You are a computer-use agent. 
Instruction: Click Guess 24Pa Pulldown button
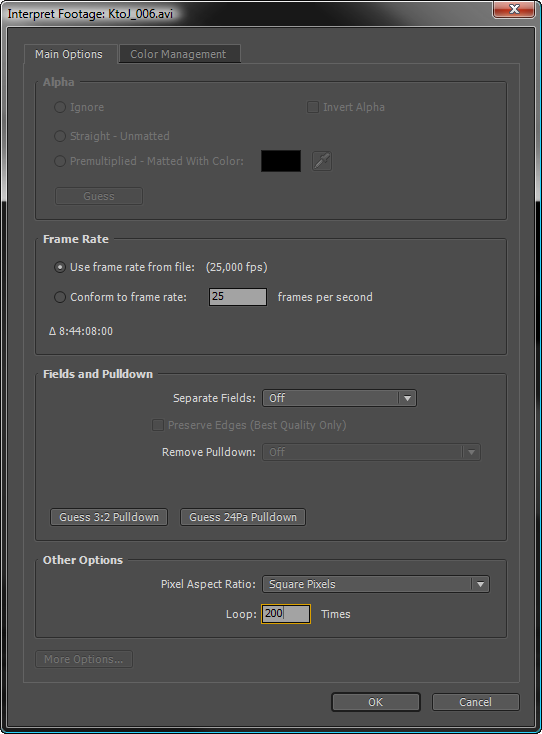243,517
